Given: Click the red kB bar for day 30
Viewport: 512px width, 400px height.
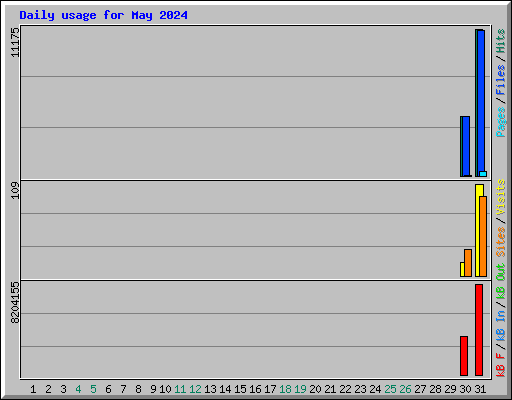Looking at the screenshot, I should (464, 356).
